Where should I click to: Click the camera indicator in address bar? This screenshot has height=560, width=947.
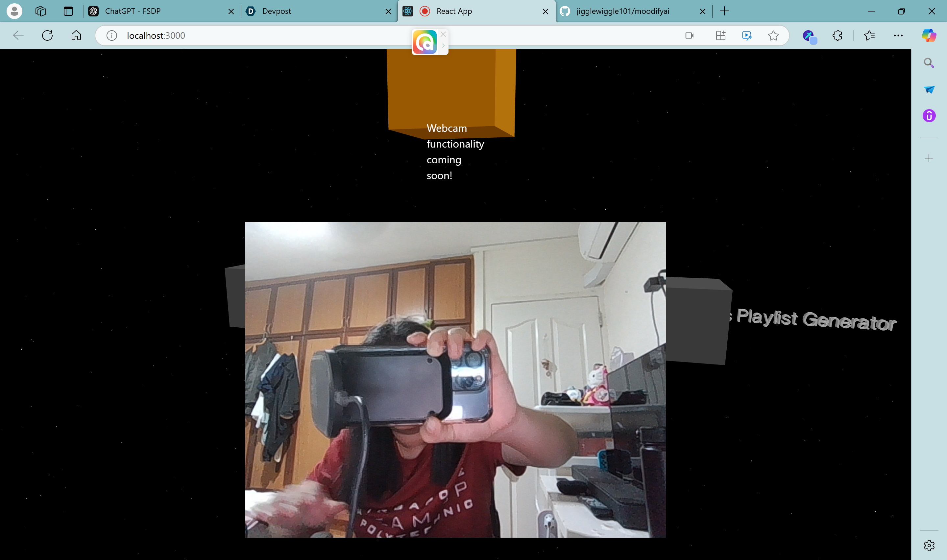[689, 35]
